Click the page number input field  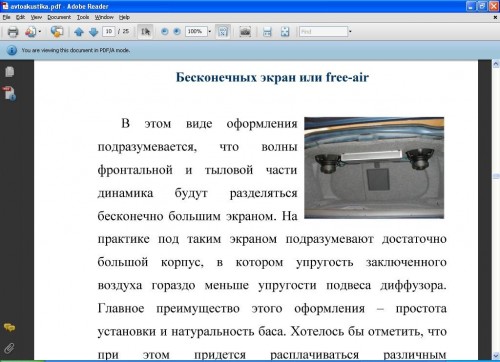(109, 32)
